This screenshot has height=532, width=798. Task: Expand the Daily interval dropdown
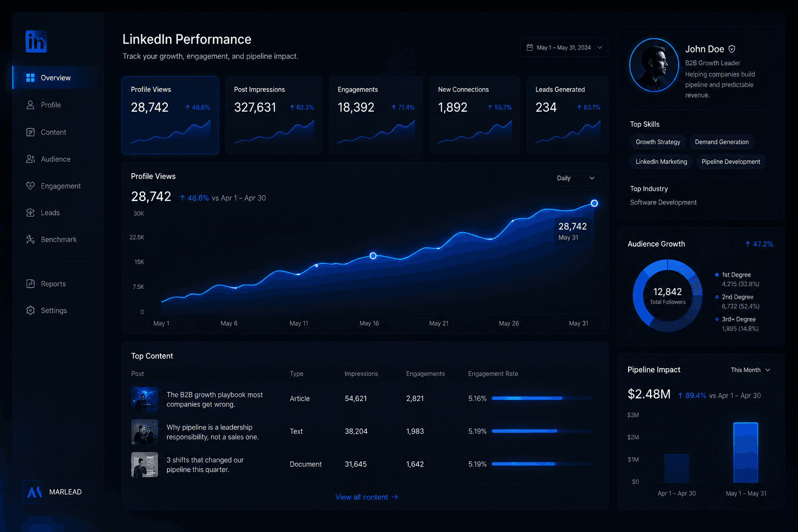(x=576, y=178)
